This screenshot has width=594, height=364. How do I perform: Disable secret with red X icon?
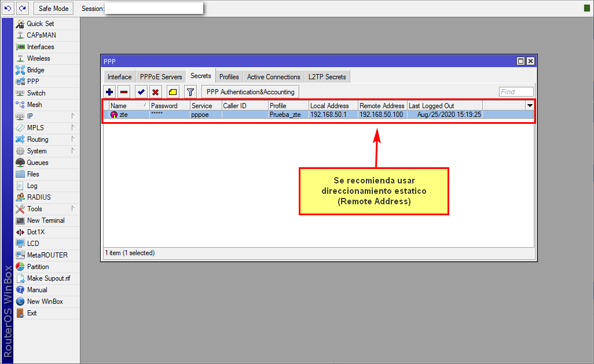tap(155, 92)
